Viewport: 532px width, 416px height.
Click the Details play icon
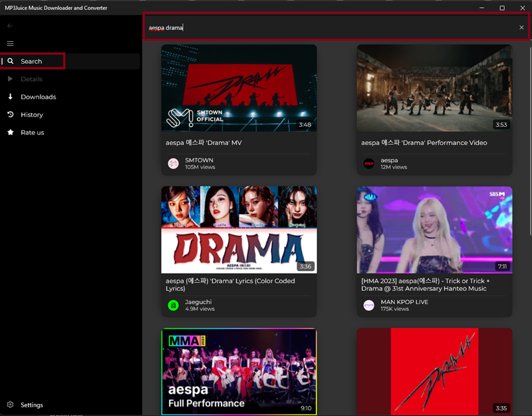coord(10,79)
